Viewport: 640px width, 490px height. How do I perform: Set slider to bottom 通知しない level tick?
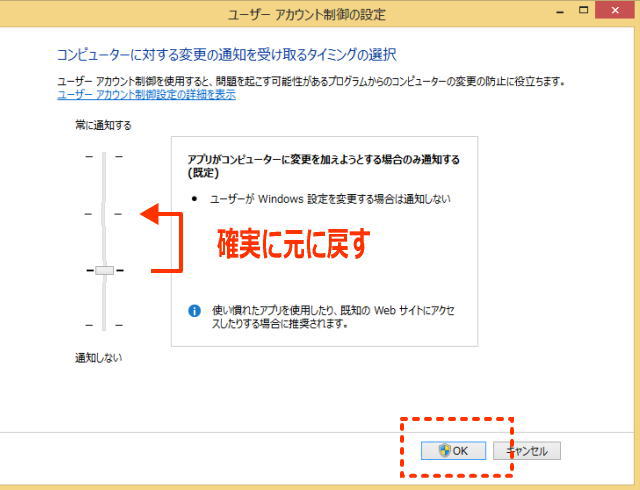104,325
